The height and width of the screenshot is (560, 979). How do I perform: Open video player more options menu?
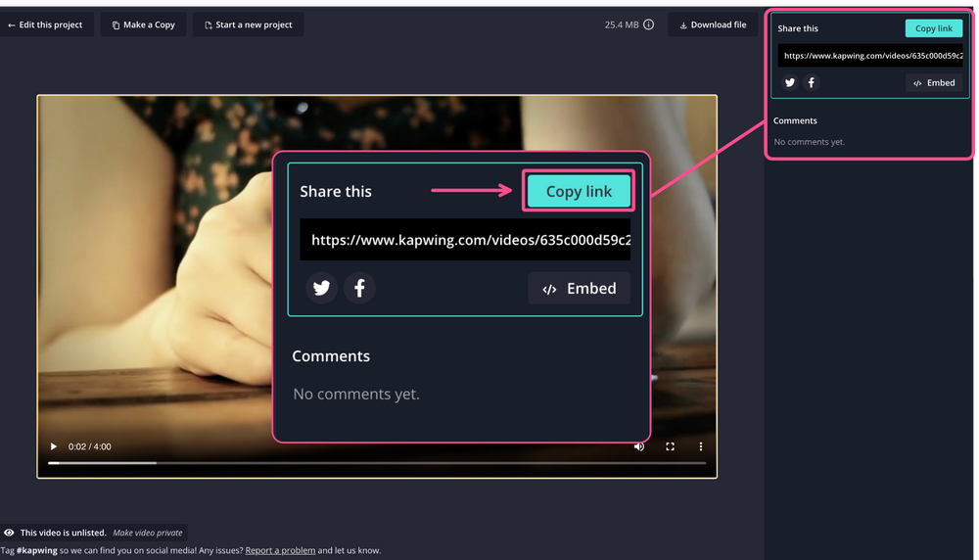click(701, 446)
